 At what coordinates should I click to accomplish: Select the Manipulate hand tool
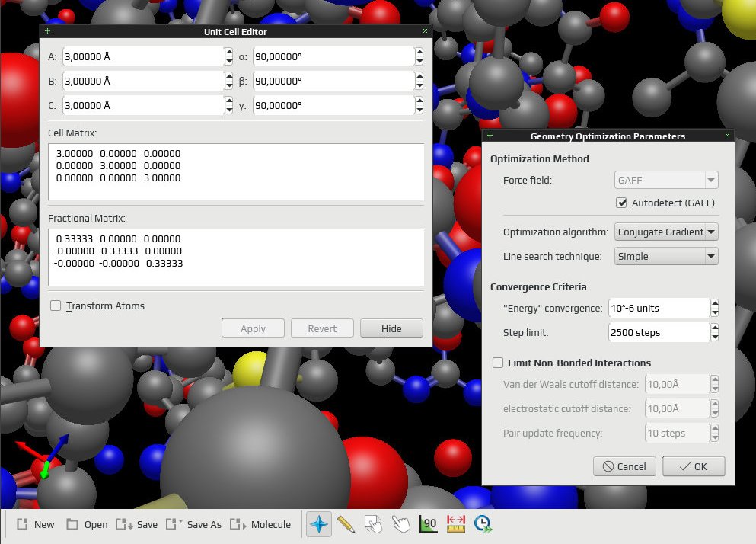point(400,524)
